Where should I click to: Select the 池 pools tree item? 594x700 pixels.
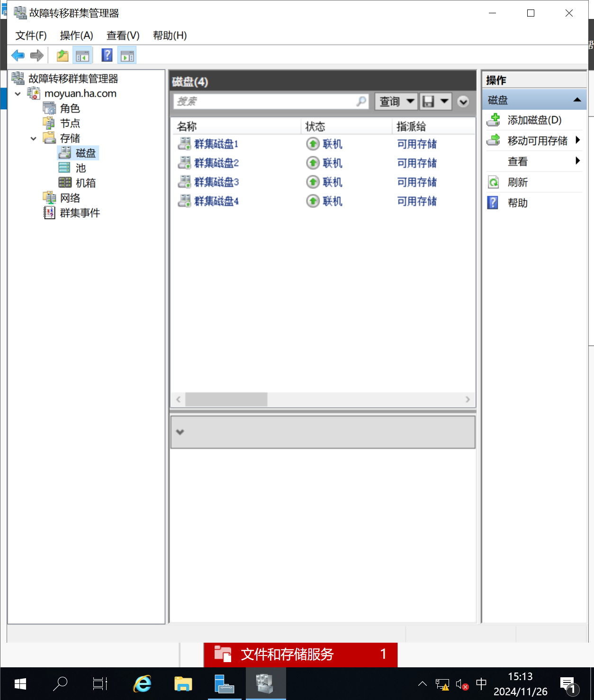point(81,168)
